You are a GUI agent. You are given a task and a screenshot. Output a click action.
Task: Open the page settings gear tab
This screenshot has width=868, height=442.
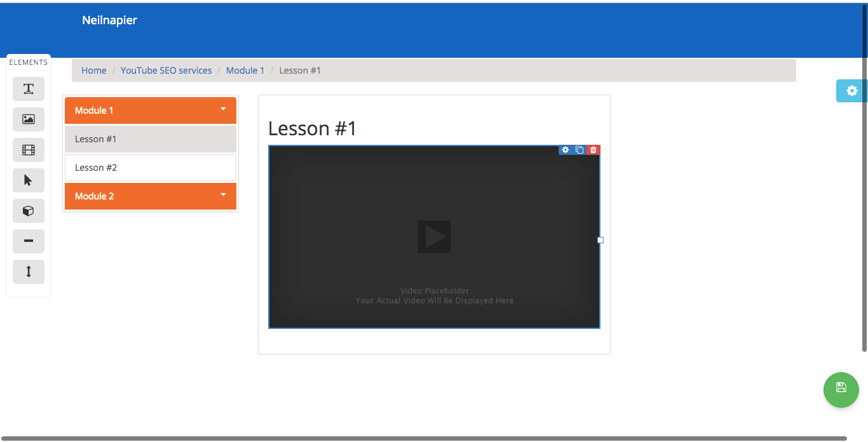point(852,91)
